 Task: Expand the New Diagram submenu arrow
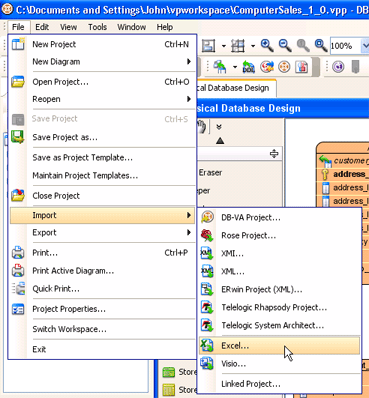(189, 62)
